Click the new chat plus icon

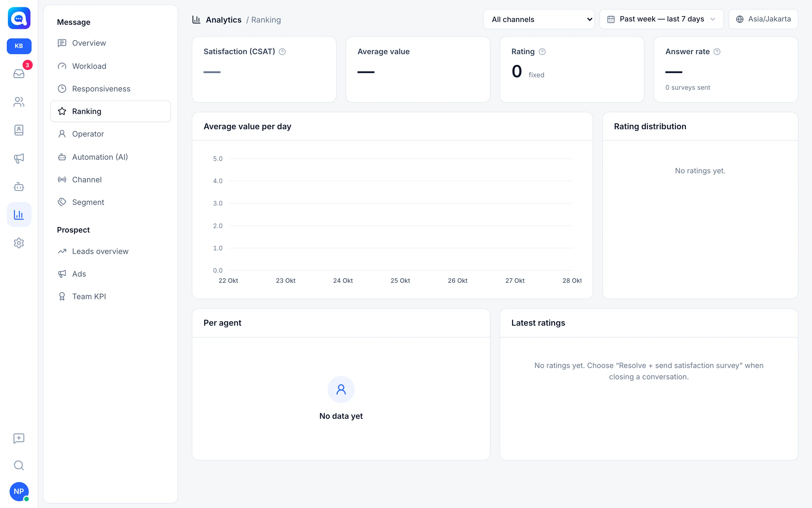tap(19, 438)
